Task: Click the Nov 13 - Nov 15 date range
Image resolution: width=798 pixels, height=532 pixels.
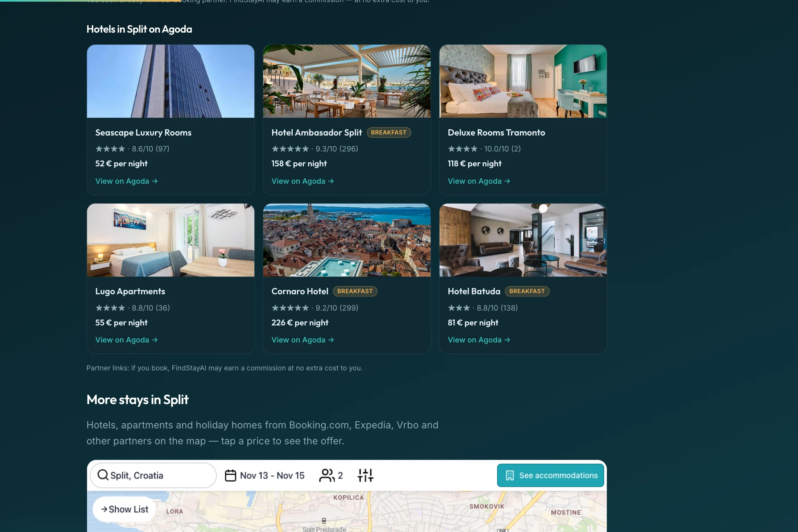Action: point(272,475)
